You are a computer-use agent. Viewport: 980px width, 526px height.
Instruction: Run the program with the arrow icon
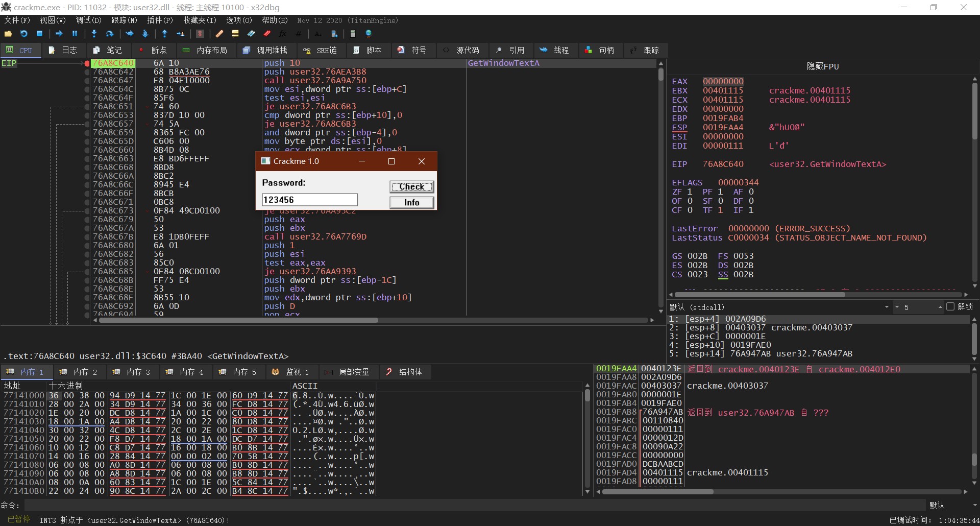[59, 34]
